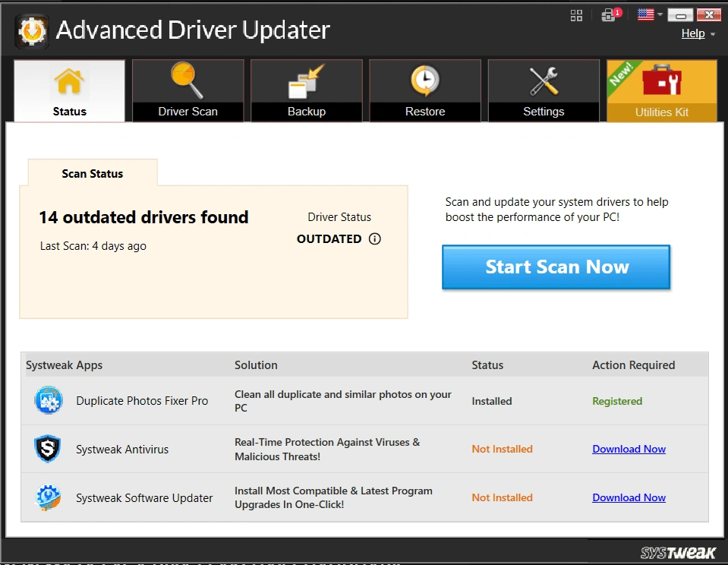Click the US flag language icon
Viewport: 728px width, 565px height.
point(646,14)
